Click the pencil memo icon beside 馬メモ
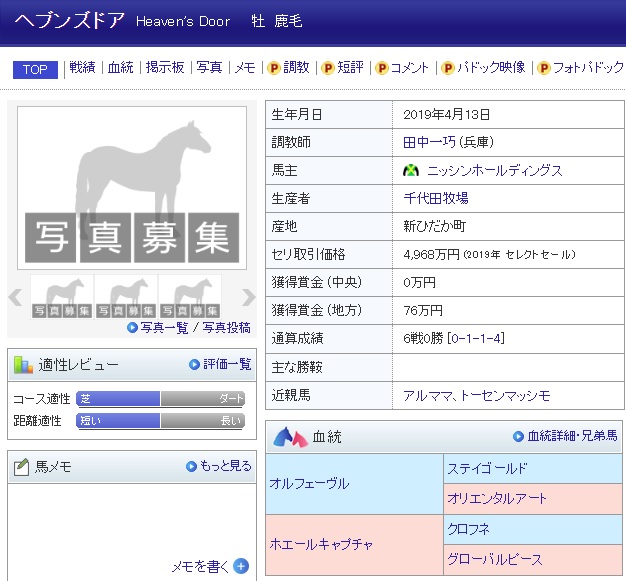Viewport: 626px width, 581px height. tap(22, 467)
